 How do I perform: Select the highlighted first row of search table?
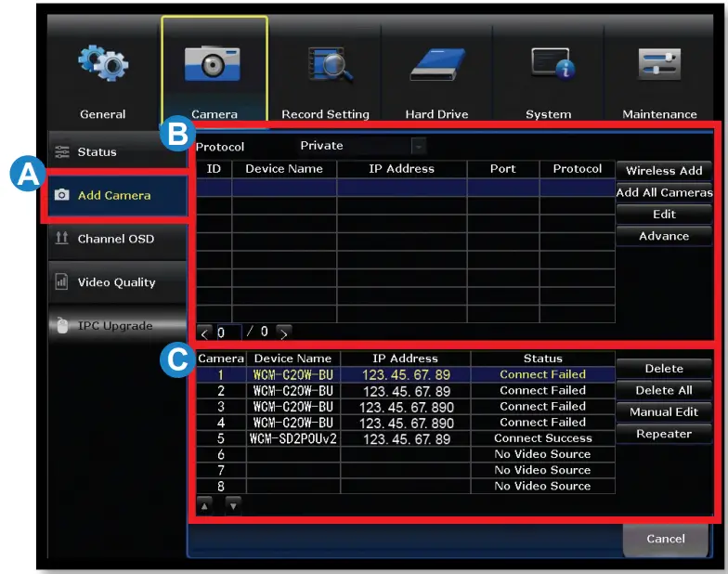(x=406, y=188)
